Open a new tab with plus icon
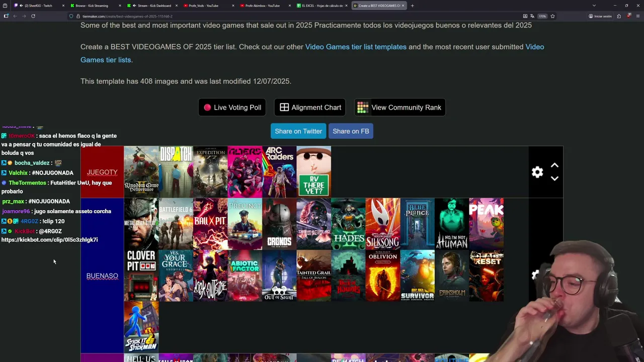The width and height of the screenshot is (644, 362). pyautogui.click(x=412, y=6)
